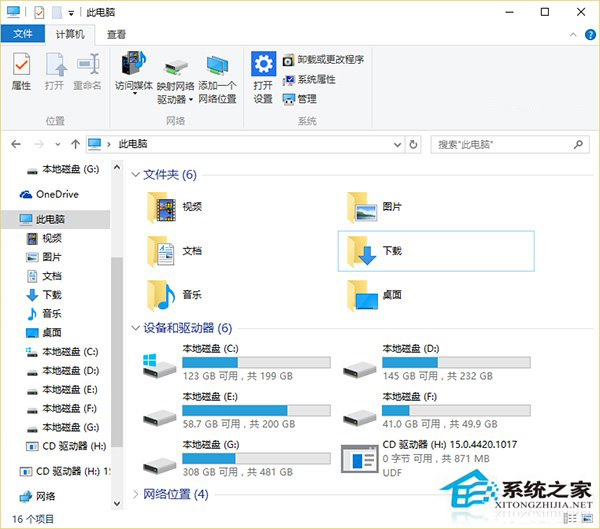Switch to the 计算机 ribbon tab
Viewport: 600px width, 529px height.
coord(70,34)
